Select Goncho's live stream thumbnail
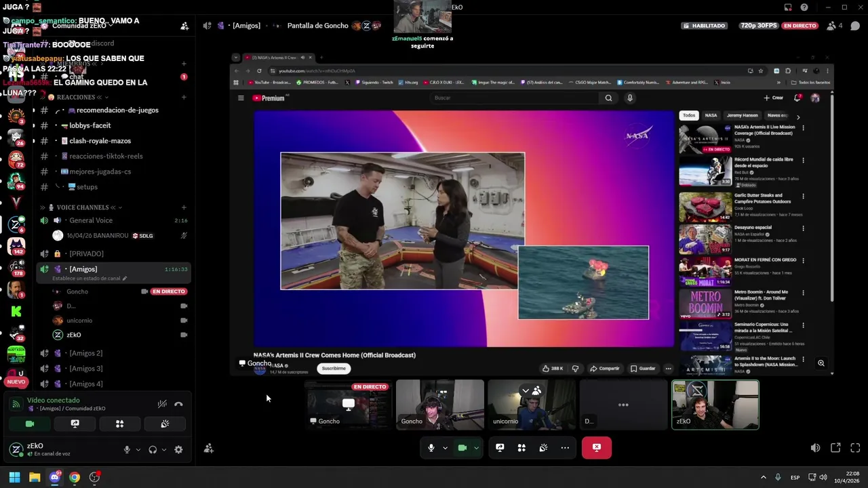 (348, 405)
